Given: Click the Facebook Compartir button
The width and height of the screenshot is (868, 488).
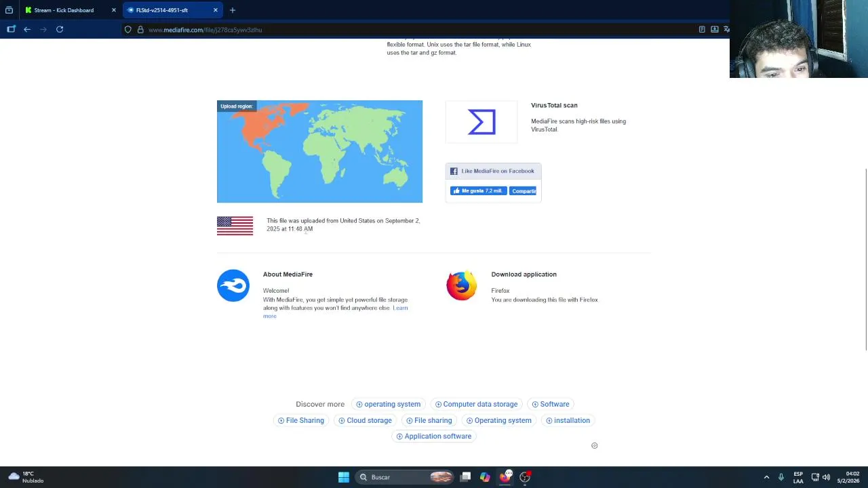Looking at the screenshot, I should (523, 191).
